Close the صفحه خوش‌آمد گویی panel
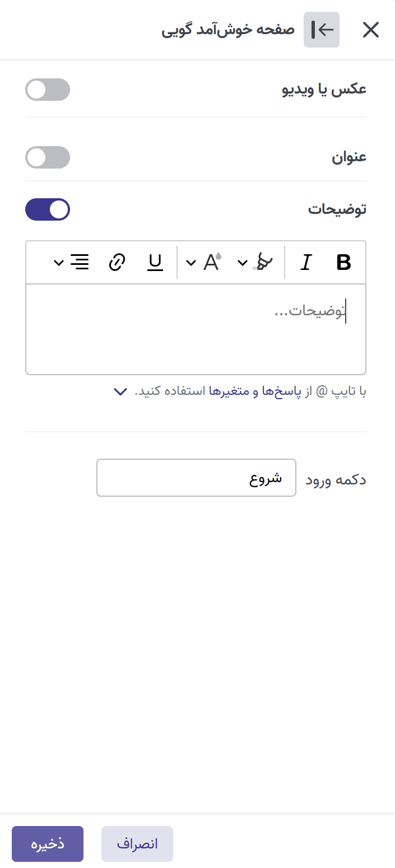Image resolution: width=395 pixels, height=868 pixels. pos(370,30)
